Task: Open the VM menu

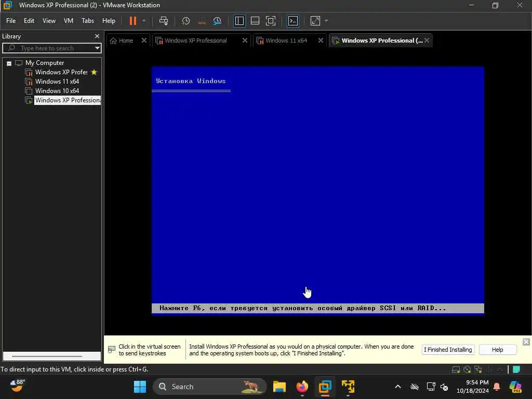Action: pyautogui.click(x=69, y=21)
